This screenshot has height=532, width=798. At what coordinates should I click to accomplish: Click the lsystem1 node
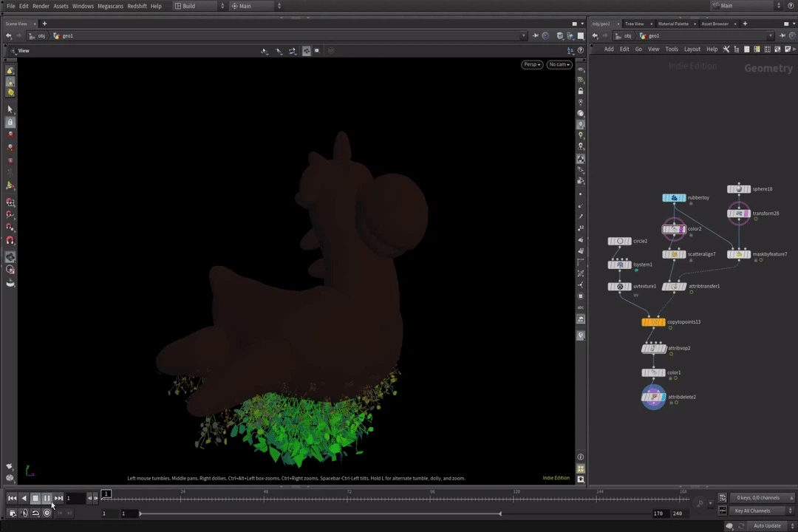[x=619, y=265]
